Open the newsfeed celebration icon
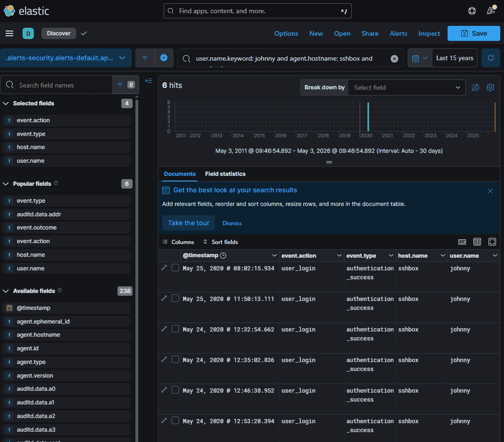 pyautogui.click(x=491, y=11)
